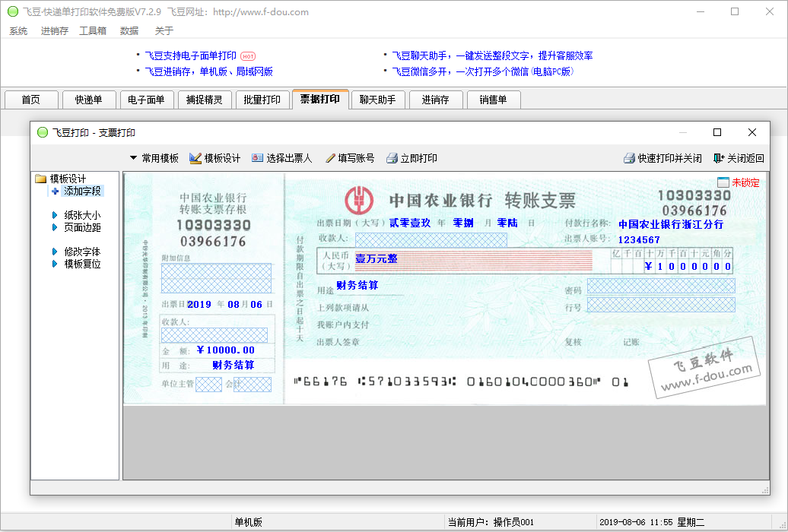Click the plus icon beside 添加字段

pos(56,192)
